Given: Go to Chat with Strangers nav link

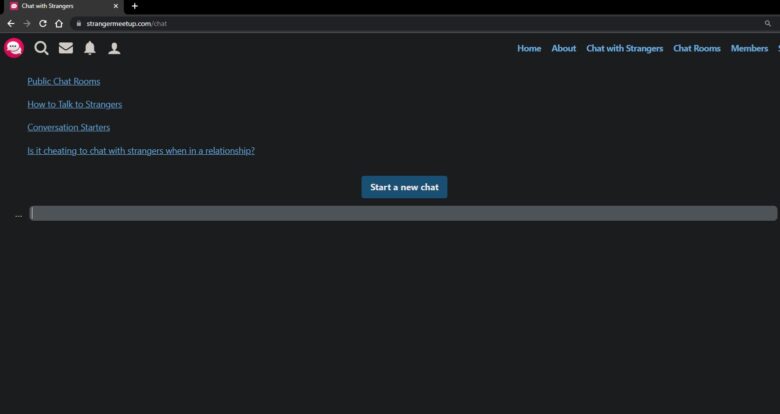Looking at the screenshot, I should click(x=624, y=48).
